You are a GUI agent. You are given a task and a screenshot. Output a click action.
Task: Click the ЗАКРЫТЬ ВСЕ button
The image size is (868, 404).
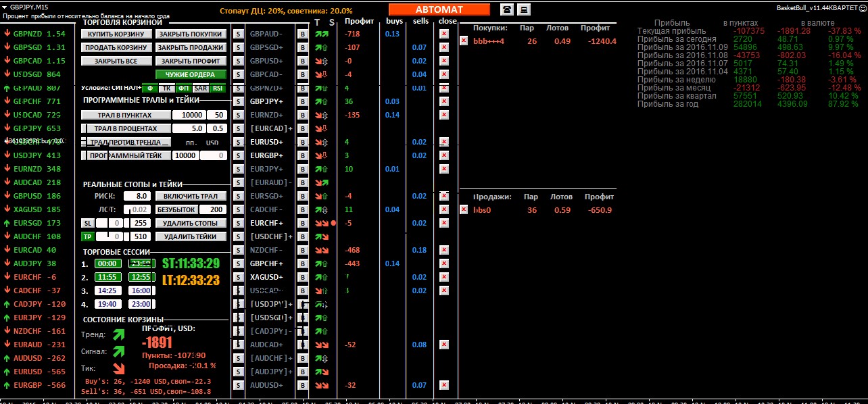[x=115, y=61]
